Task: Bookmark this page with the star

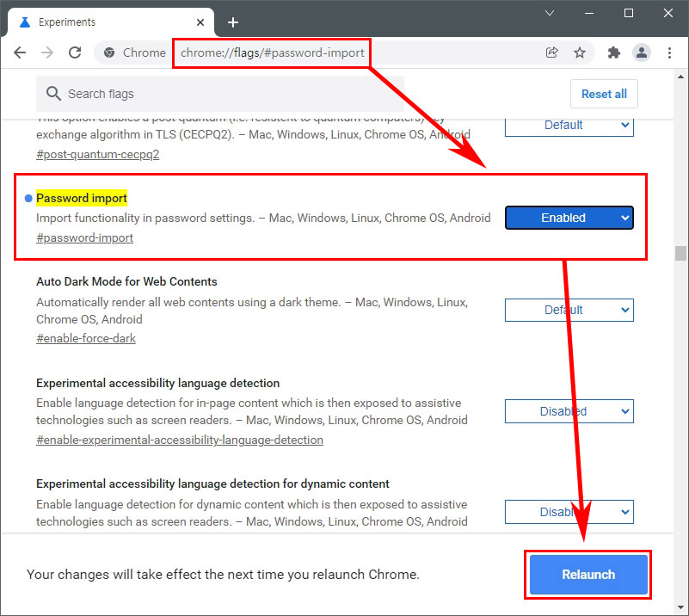Action: pyautogui.click(x=580, y=52)
